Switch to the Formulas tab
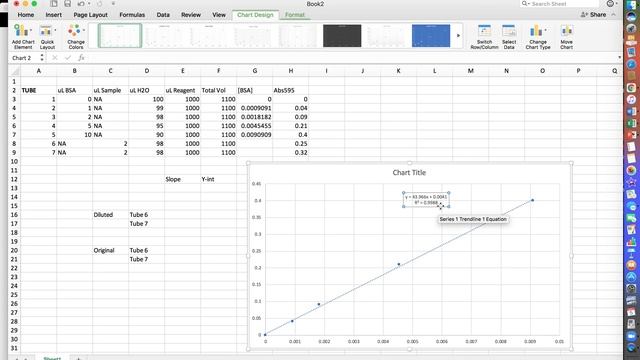Viewport: 640px width, 360px height. point(132,15)
